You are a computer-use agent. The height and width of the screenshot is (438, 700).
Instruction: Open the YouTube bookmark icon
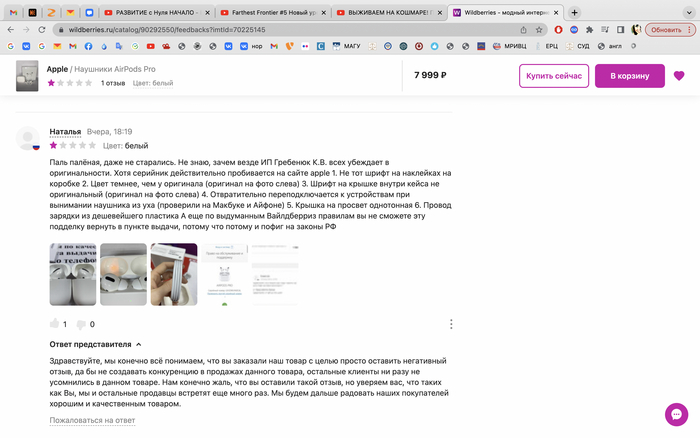coord(150,46)
